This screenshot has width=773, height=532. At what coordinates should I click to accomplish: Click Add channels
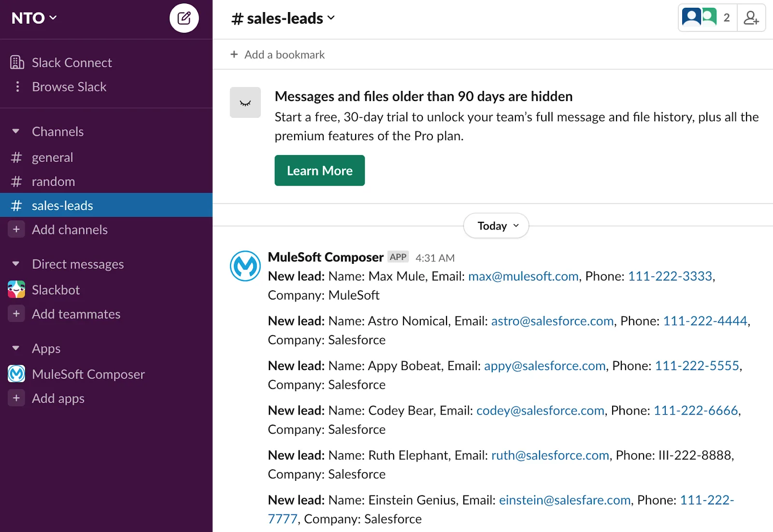[x=70, y=230]
